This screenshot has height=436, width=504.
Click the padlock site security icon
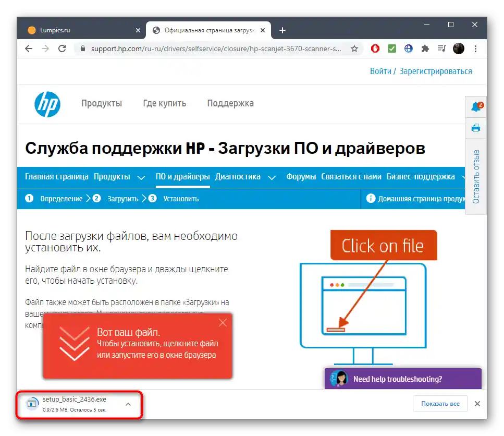[x=82, y=49]
